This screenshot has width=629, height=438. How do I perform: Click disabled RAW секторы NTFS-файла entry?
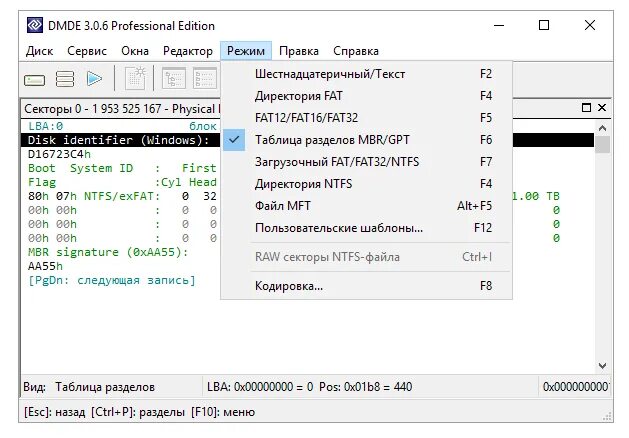coord(366,257)
